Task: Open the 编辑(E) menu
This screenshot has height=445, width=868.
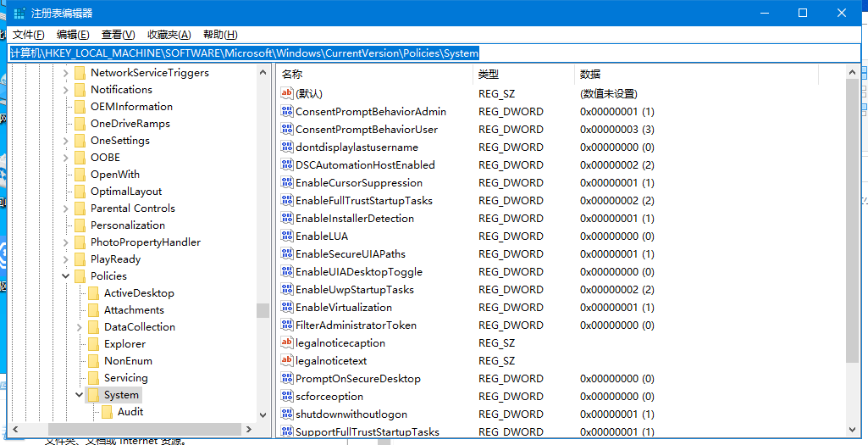Action: 73,35
